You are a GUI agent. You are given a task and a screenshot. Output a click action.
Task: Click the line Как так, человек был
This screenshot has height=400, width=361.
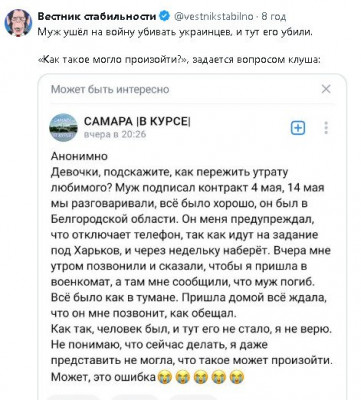coord(191,329)
